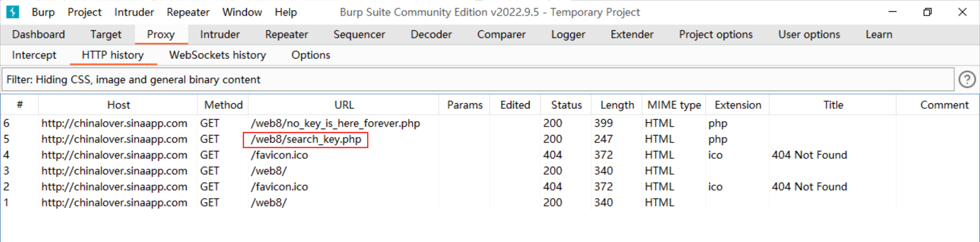Sort by the Extension column header
Viewport: 980px width, 242px height.
point(738,105)
